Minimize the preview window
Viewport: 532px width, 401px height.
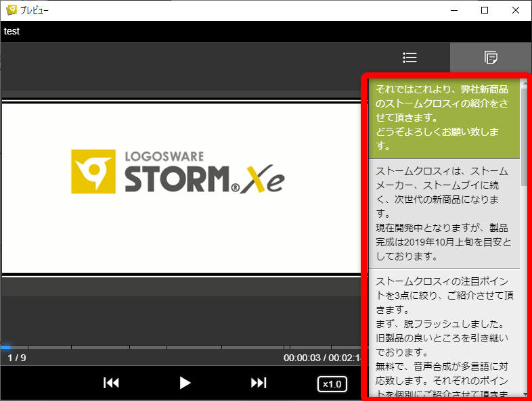point(453,10)
